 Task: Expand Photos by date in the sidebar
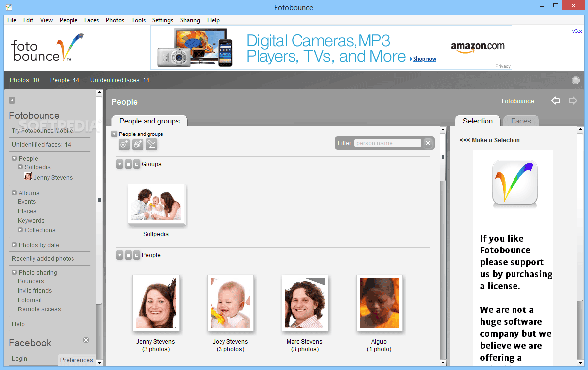[x=14, y=245]
